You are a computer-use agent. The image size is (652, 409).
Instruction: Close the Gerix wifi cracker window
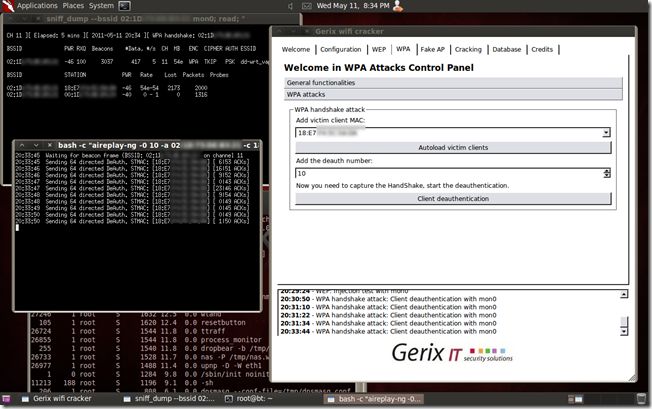[x=306, y=31]
